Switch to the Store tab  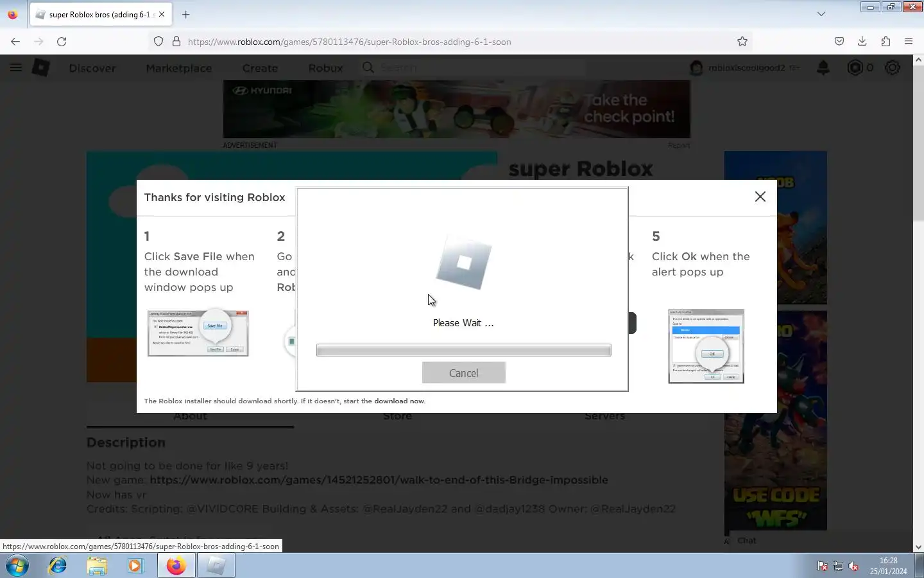tap(397, 416)
